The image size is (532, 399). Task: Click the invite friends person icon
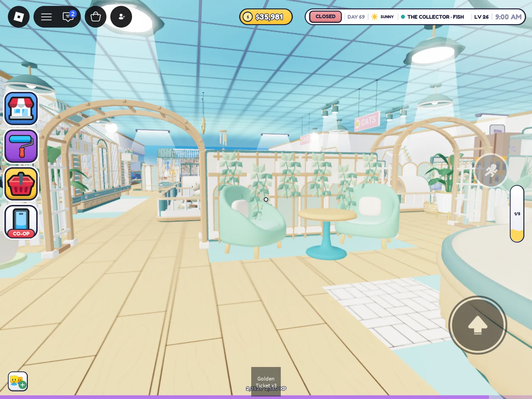[x=121, y=17]
